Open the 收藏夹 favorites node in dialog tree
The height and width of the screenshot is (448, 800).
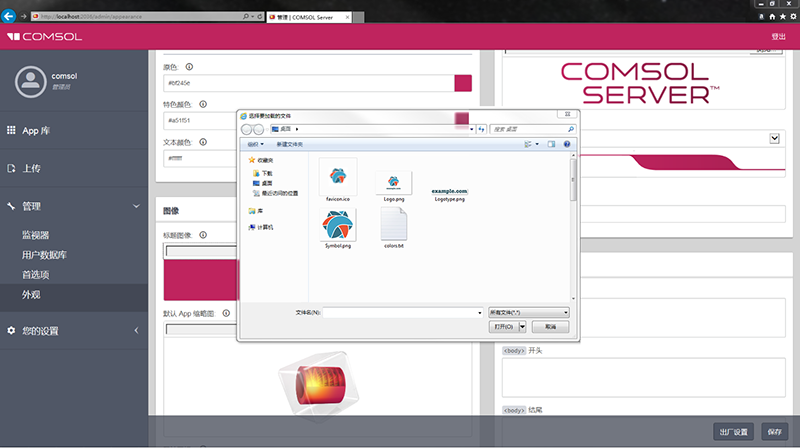(x=261, y=160)
